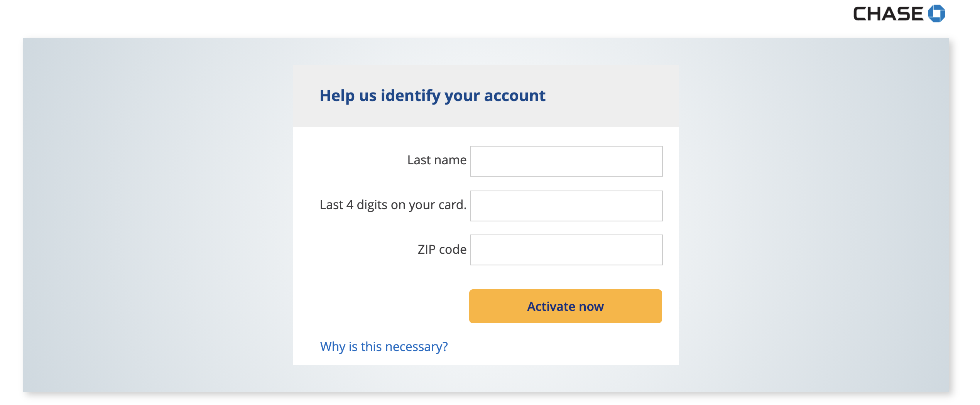This screenshot has width=980, height=405.
Task: Open the Why is this necessary link
Action: (384, 346)
